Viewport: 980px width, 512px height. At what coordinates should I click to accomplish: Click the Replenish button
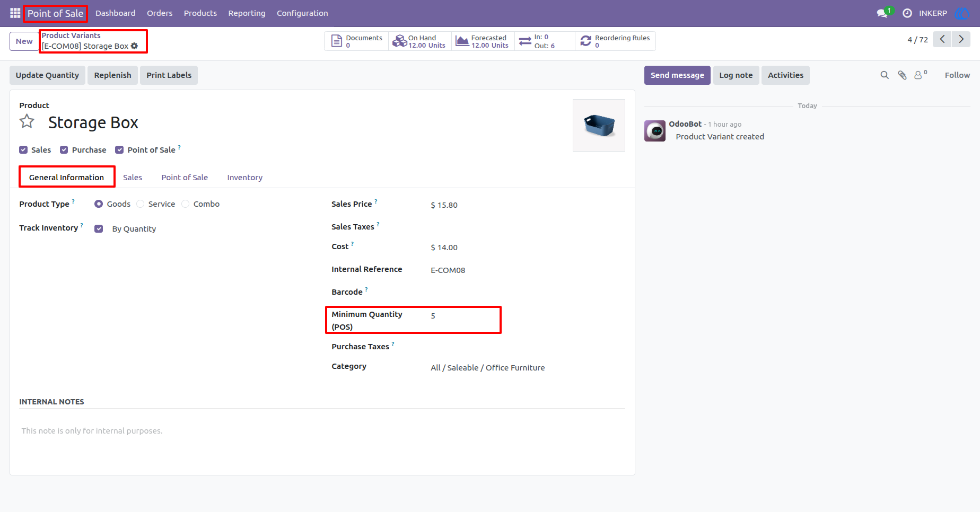point(112,75)
